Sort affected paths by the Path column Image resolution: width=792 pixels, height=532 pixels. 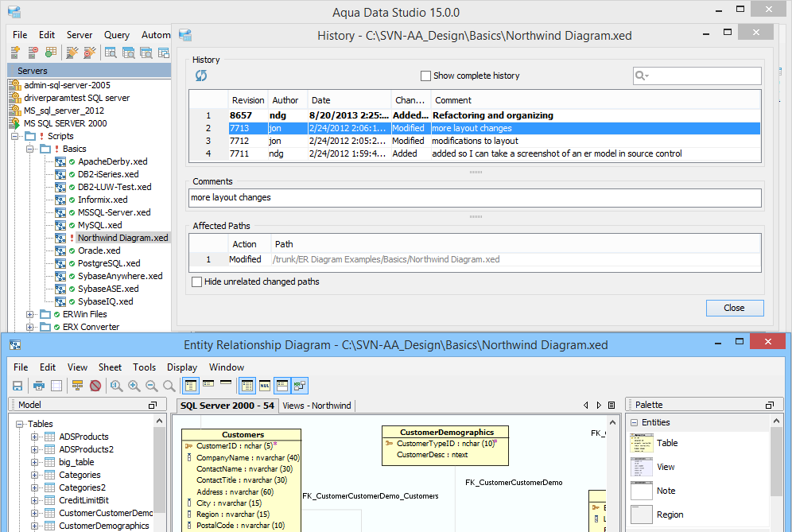[516, 244]
